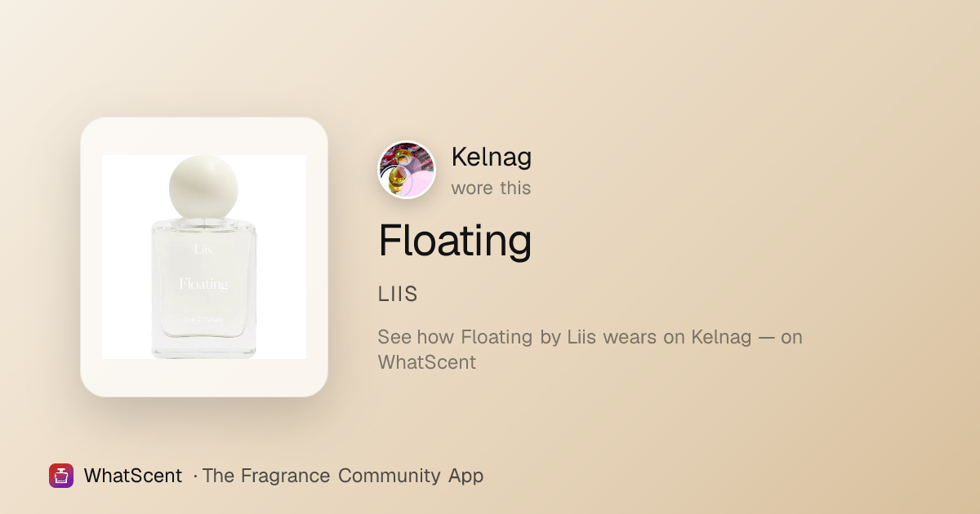Click WhatScent at the description's end
The height and width of the screenshot is (514, 980).
click(x=427, y=362)
